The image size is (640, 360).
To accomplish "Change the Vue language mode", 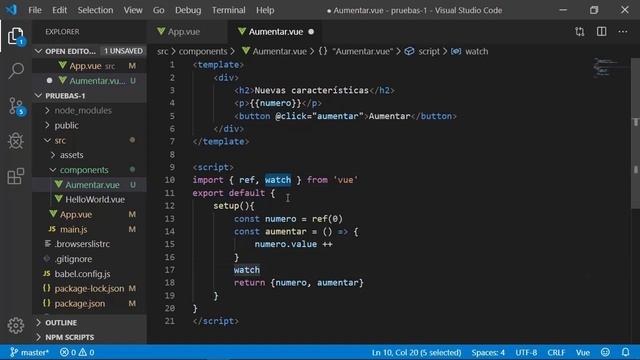I will click(582, 352).
